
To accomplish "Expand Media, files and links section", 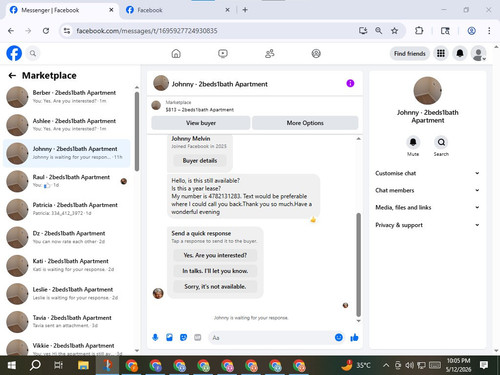I will click(427, 207).
